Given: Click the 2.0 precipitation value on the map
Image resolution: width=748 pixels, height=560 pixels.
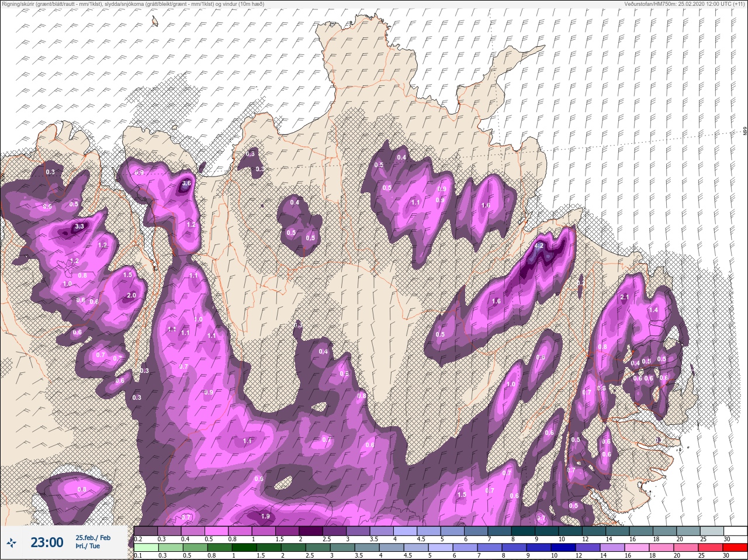Looking at the screenshot, I should point(131,295).
